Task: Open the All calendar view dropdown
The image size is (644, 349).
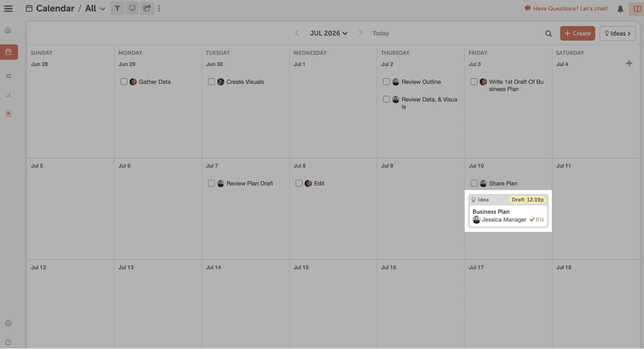Action: [95, 9]
